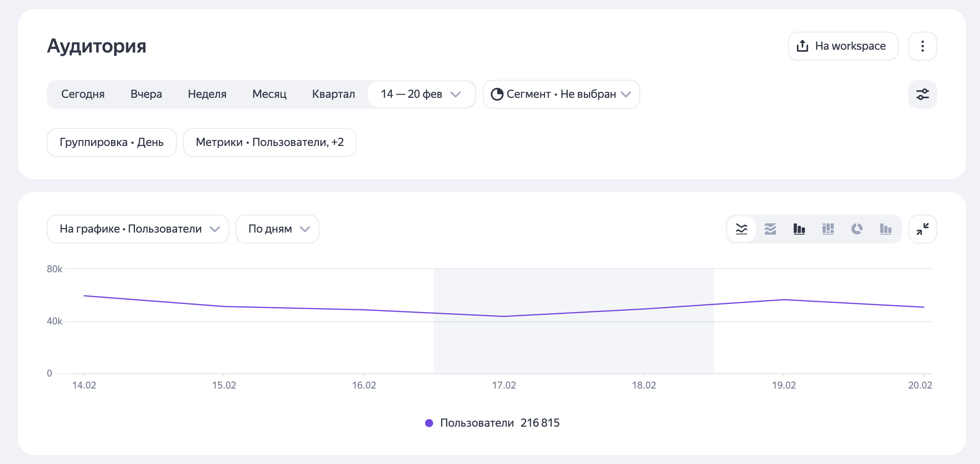Expand На графике · Пользователи dropdown

click(x=138, y=229)
